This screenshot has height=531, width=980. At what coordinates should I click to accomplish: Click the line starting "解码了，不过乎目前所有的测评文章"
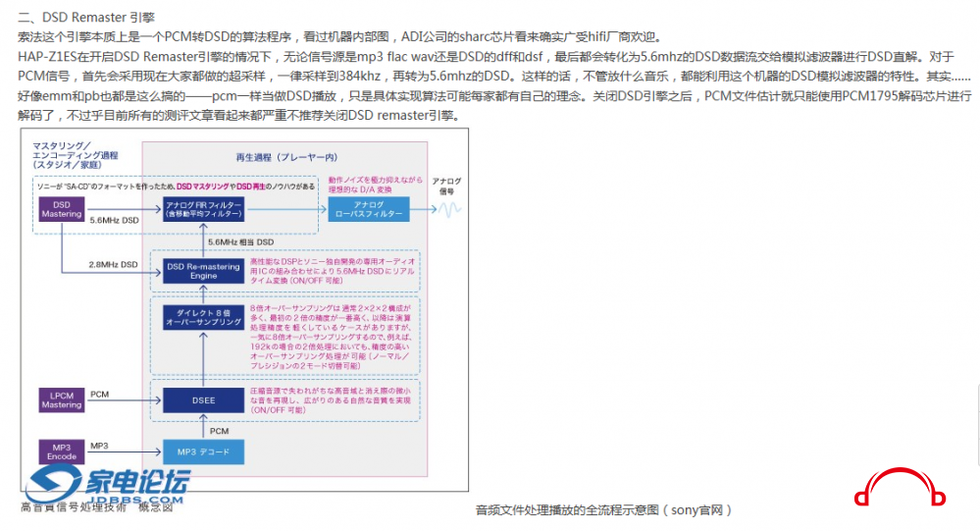240,116
